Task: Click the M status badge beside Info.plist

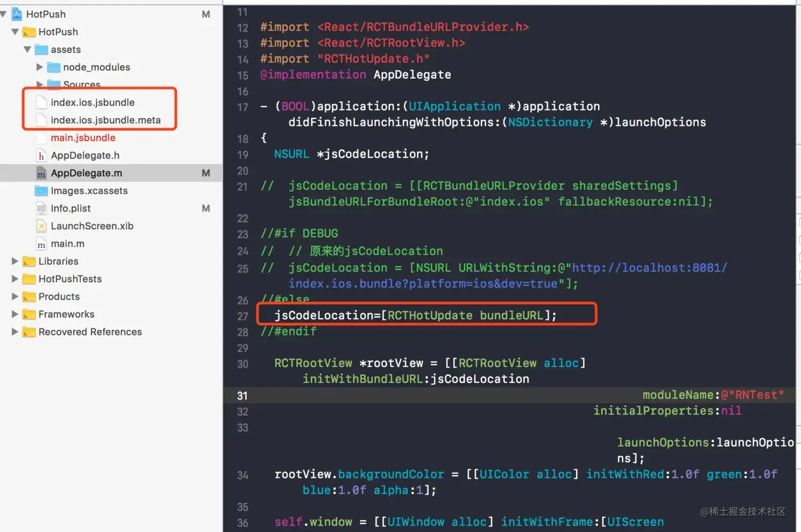Action: click(x=206, y=208)
